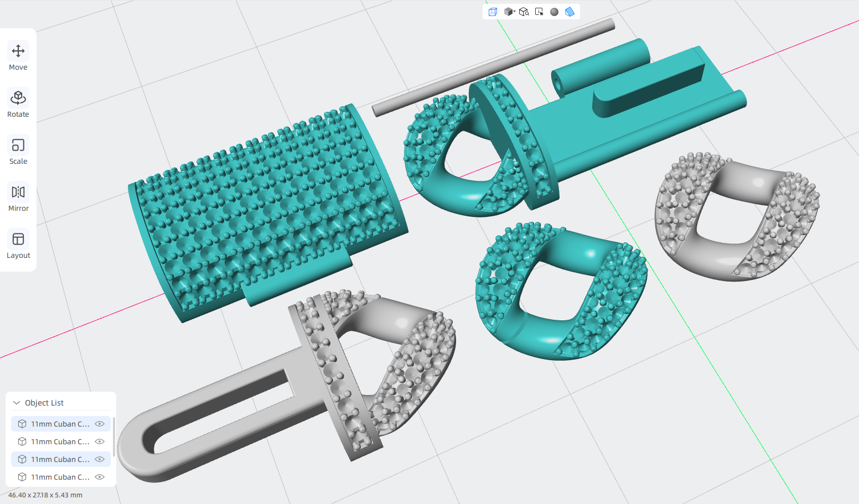
Task: Select the second 11mm Cuban C... list item
Action: (x=61, y=441)
